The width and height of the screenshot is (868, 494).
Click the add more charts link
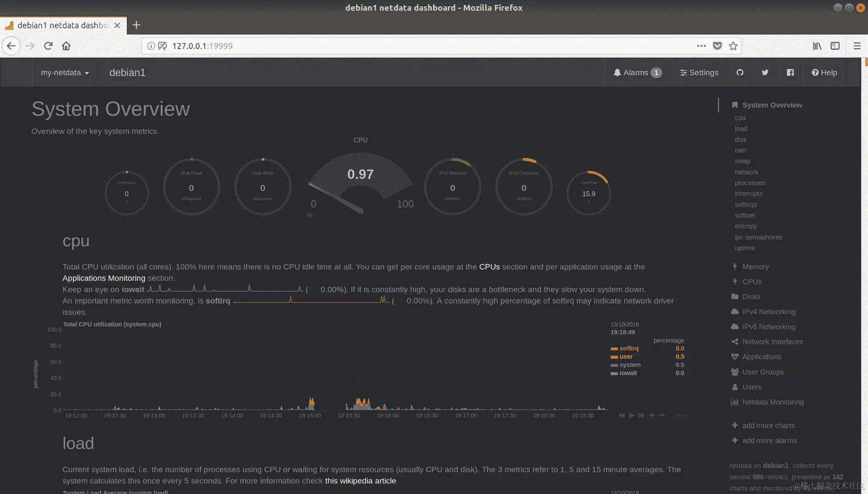tap(768, 425)
